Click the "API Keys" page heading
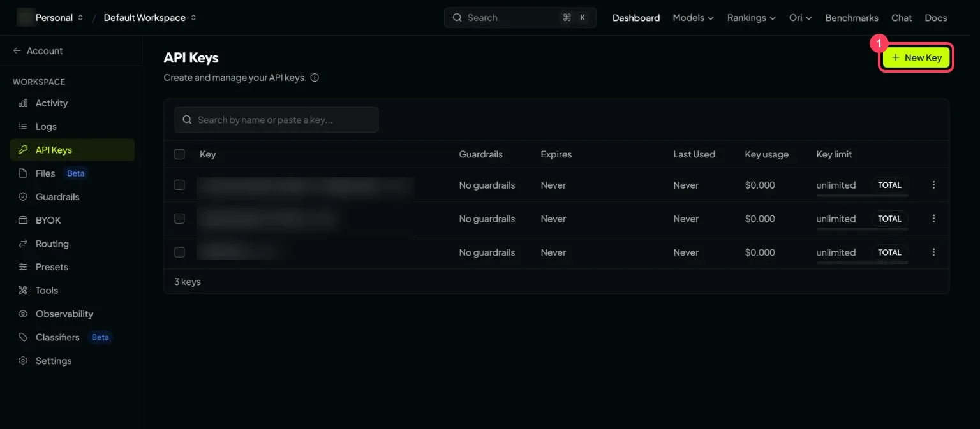The width and height of the screenshot is (980, 429). point(191,58)
